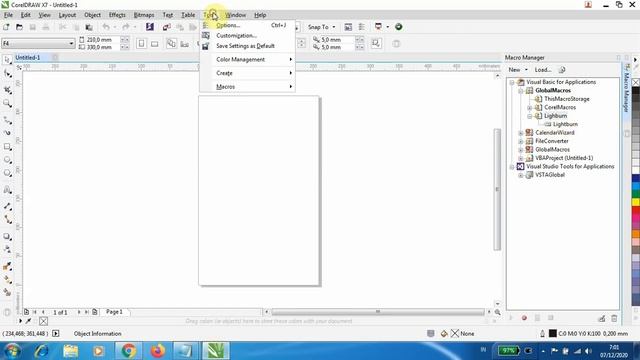Select the Artistic Media tool
Viewport: 640px width, 360px height.
click(x=7, y=133)
